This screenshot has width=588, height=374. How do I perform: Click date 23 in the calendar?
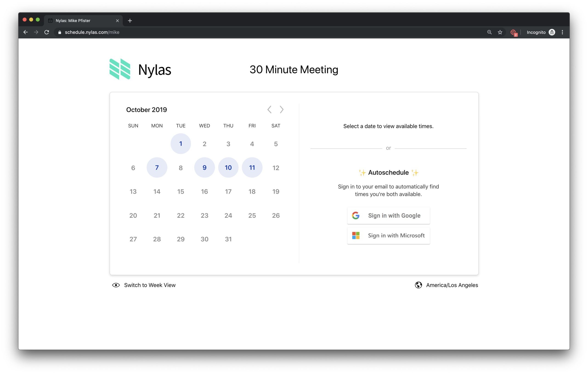205,216
